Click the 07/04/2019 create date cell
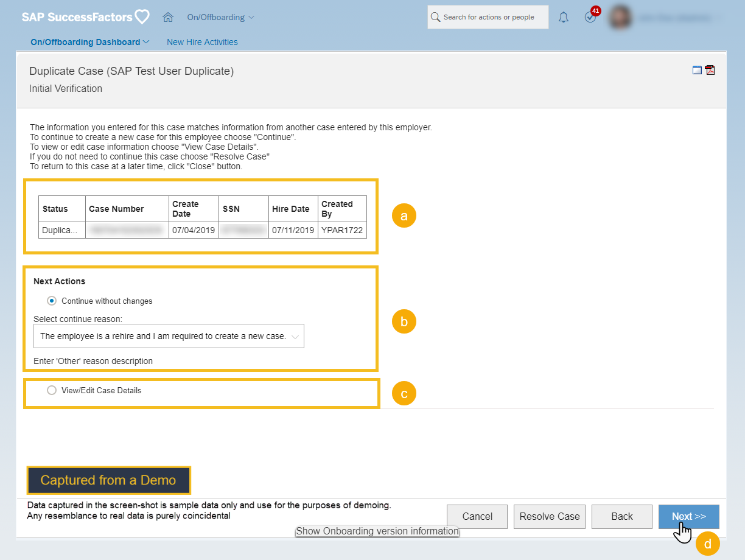 pyautogui.click(x=194, y=230)
